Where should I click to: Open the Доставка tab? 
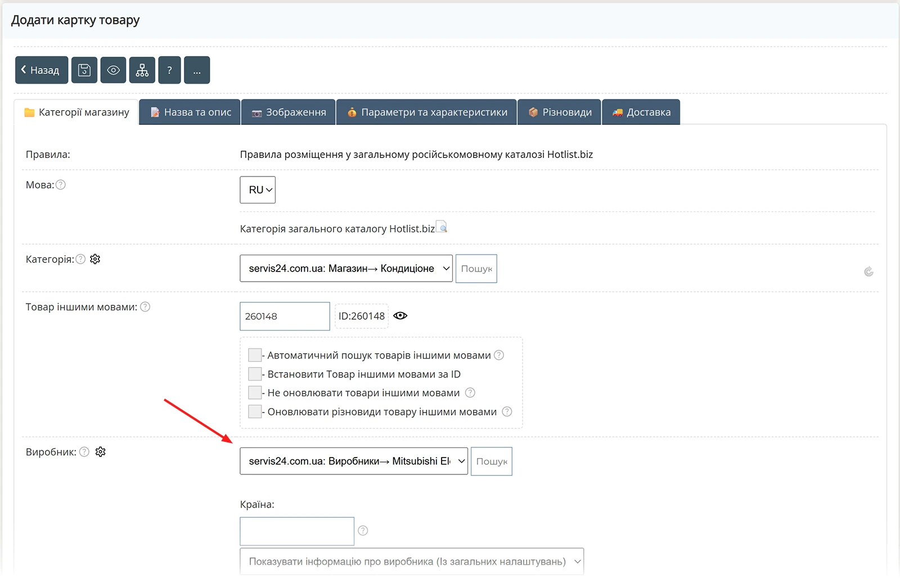coord(641,112)
